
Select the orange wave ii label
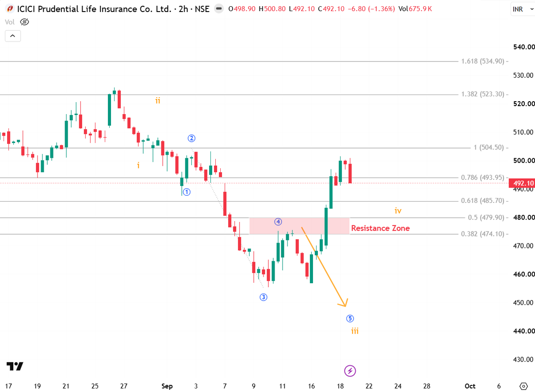158,100
